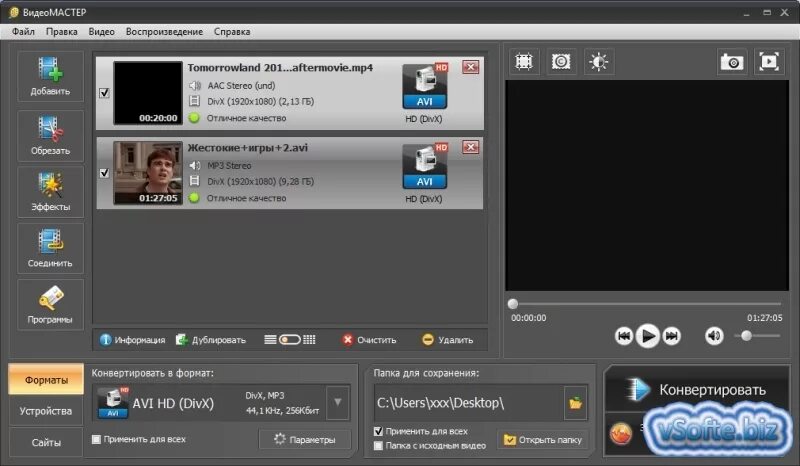Viewport: 800px width, 466px height.
Task: Click the volume slider handle
Action: (746, 336)
